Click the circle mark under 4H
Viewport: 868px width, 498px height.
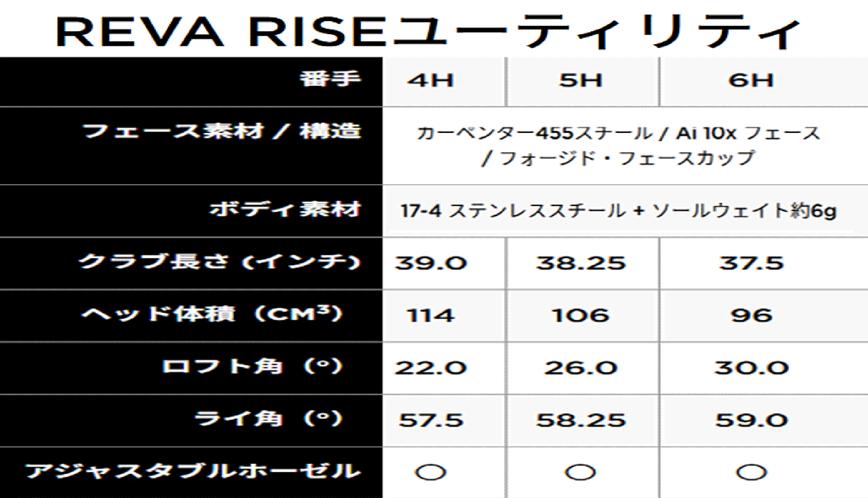click(432, 472)
